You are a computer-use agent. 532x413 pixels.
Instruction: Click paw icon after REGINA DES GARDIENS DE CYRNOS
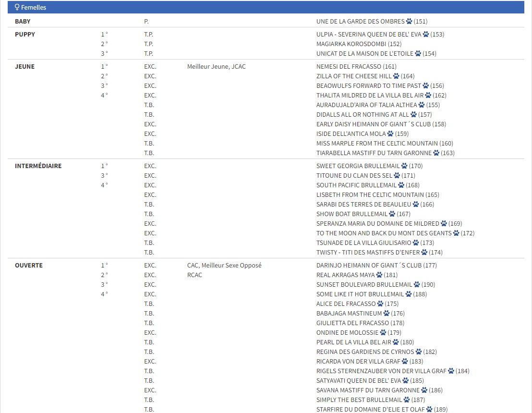click(419, 352)
